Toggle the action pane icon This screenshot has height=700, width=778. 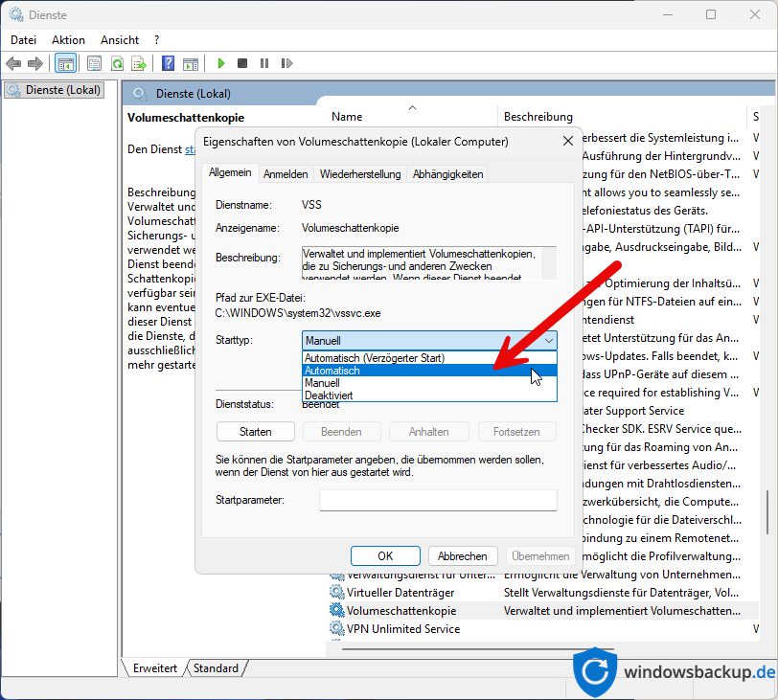click(191, 63)
